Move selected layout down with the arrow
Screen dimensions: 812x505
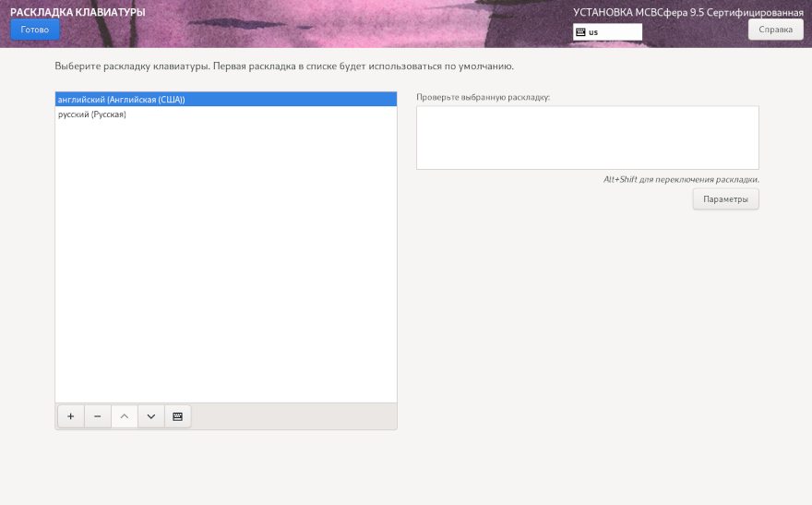click(151, 416)
